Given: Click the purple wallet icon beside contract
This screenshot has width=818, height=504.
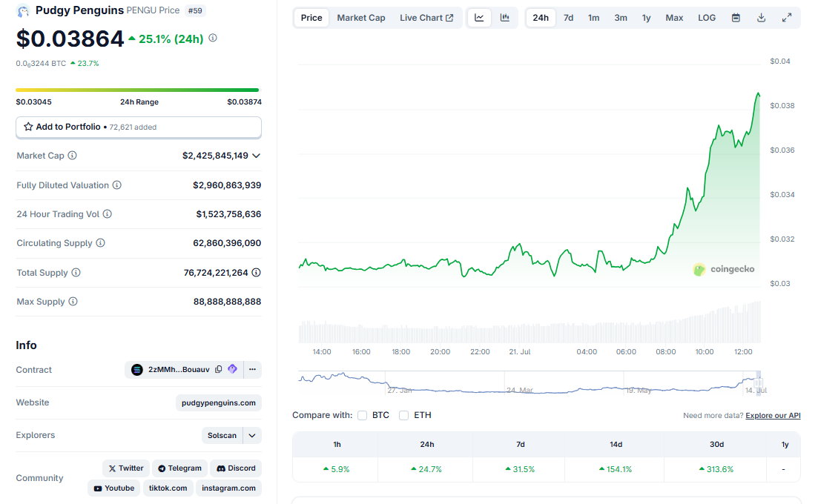Looking at the screenshot, I should (233, 369).
